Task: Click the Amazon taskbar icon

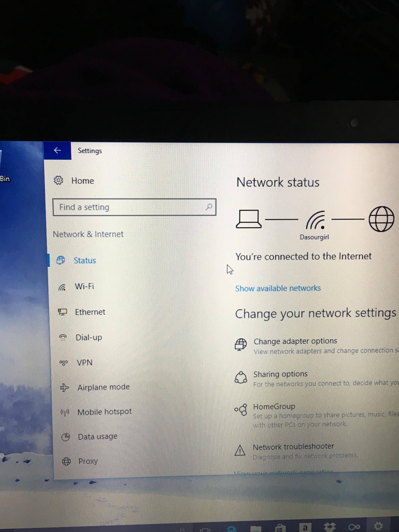Action: click(305, 527)
